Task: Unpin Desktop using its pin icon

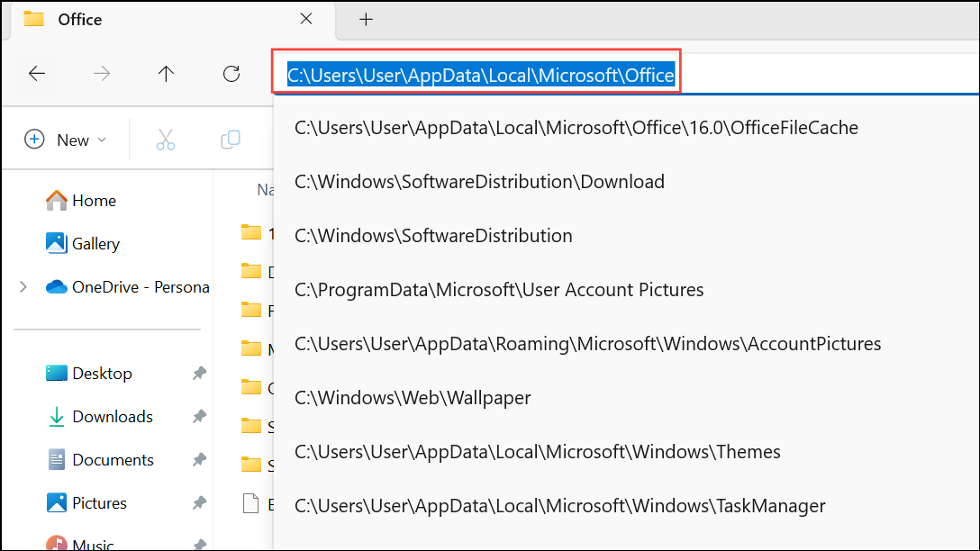Action: tap(199, 374)
